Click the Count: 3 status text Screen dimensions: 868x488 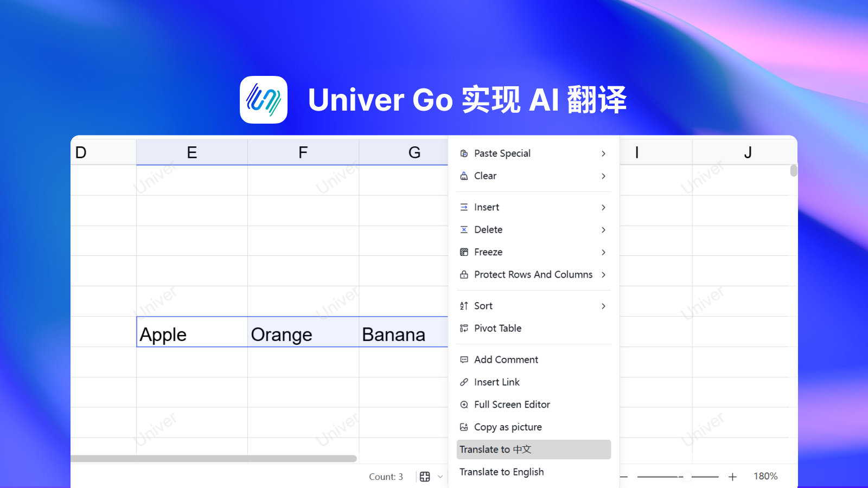(386, 477)
